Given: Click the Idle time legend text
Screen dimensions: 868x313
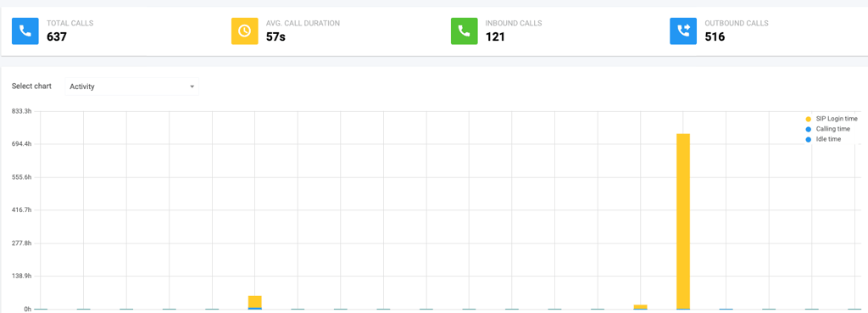Looking at the screenshot, I should pyautogui.click(x=828, y=140).
